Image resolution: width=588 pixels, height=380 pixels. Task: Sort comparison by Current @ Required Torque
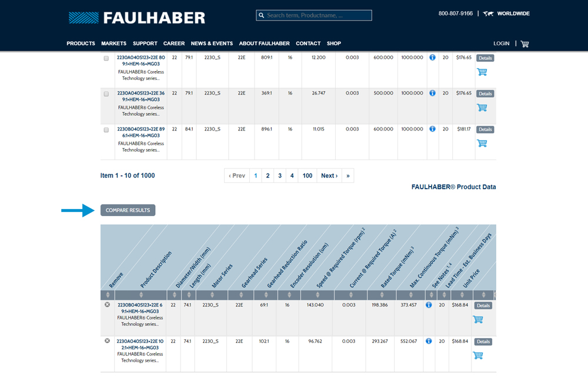click(351, 295)
